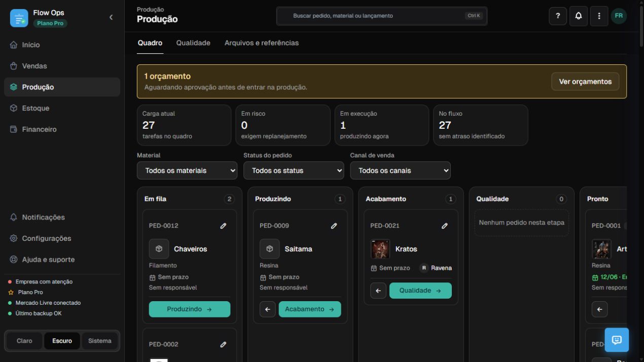
Task: Open Início in the sidebar
Action: [x=62, y=45]
